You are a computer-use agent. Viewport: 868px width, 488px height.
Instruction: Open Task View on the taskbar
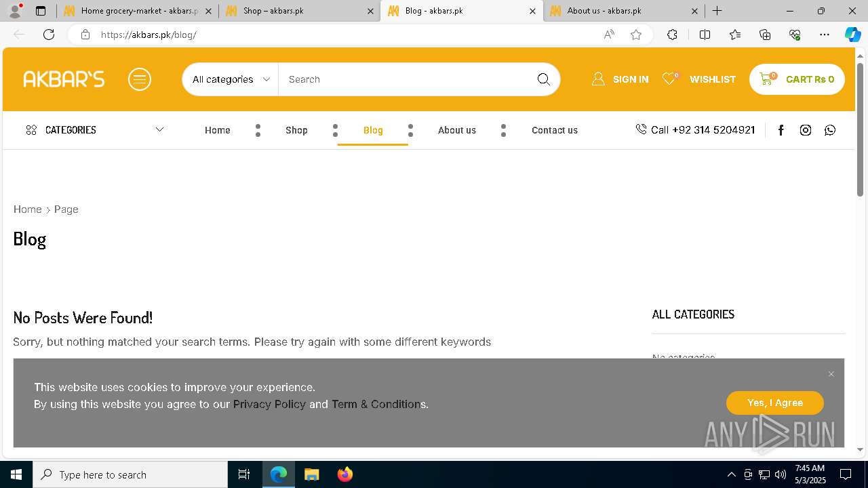(244, 474)
